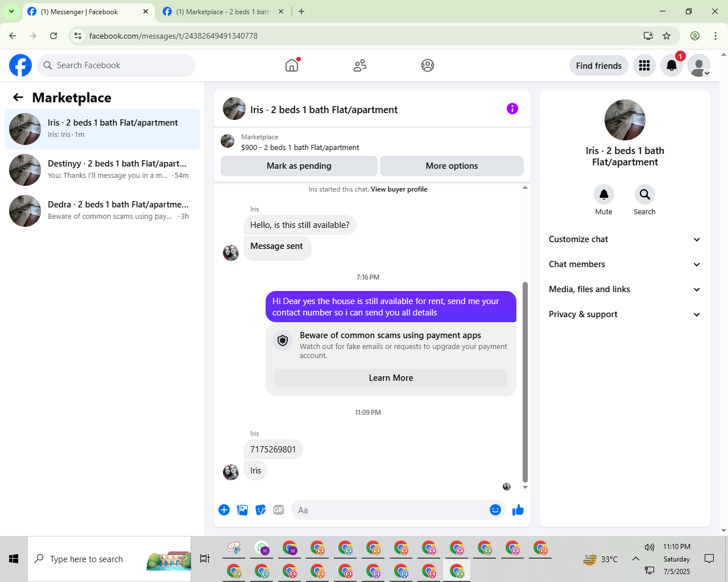
Task: Open Windows Start menu
Action: coord(14,559)
